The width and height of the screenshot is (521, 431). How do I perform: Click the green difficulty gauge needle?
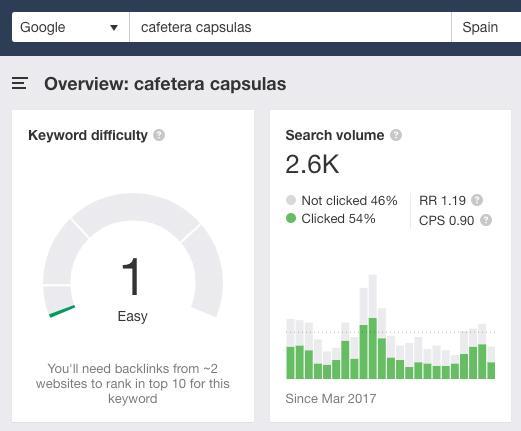pos(62,311)
